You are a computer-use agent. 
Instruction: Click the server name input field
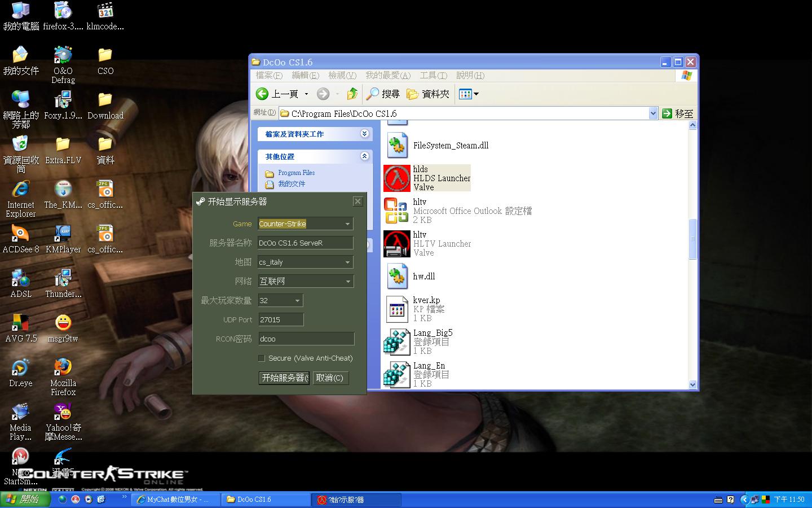[306, 243]
